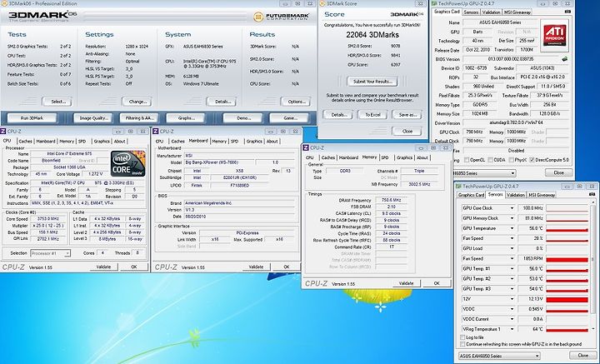Open the GPU Core Clock sensor dropdown

(512, 208)
